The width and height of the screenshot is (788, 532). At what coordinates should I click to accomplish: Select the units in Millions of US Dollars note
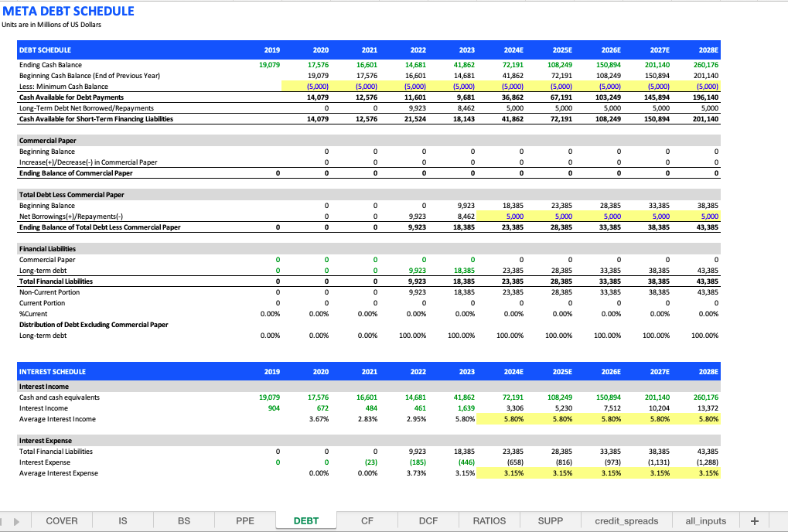click(51, 25)
